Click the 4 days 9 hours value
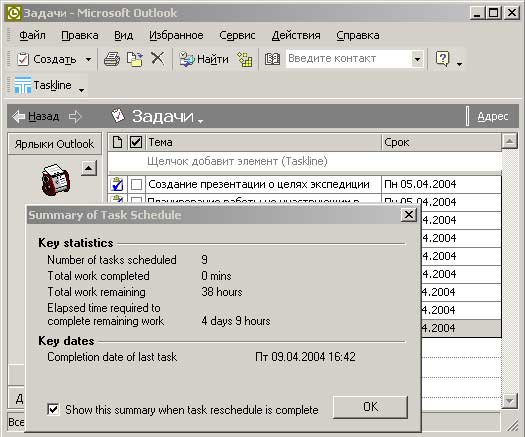The height and width of the screenshot is (437, 525). 236,321
